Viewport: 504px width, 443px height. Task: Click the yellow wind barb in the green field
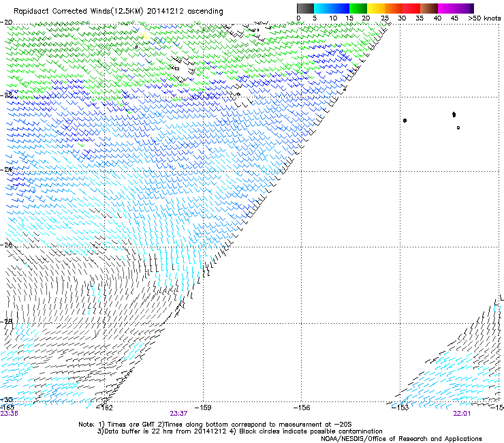point(144,35)
